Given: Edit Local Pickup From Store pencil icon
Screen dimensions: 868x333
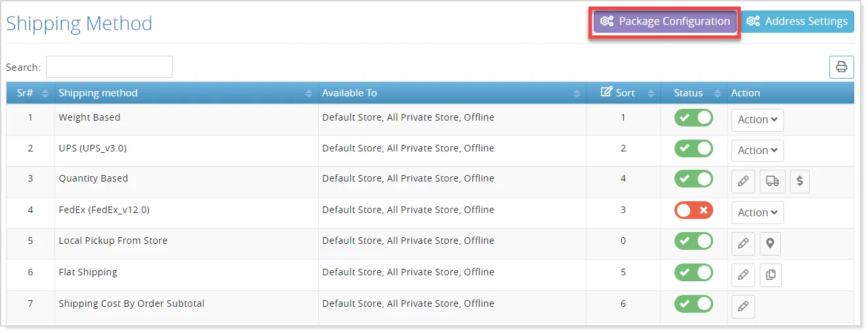Looking at the screenshot, I should click(743, 243).
